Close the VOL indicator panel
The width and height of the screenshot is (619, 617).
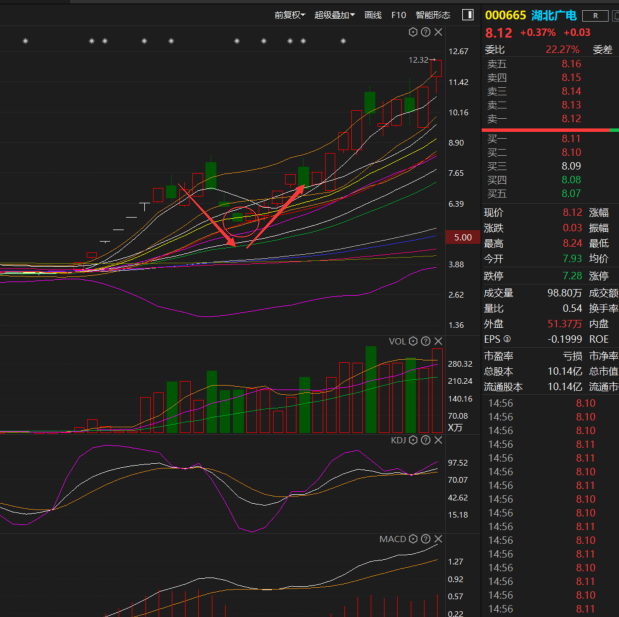click(439, 341)
